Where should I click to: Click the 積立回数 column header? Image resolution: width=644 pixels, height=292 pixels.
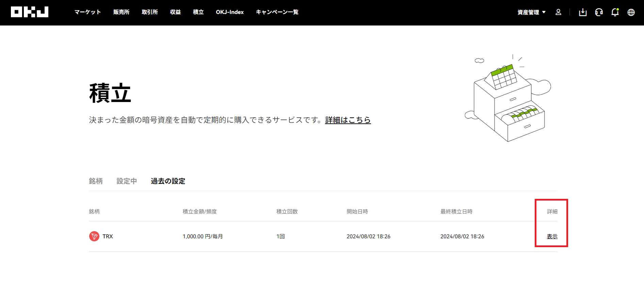pyautogui.click(x=287, y=211)
